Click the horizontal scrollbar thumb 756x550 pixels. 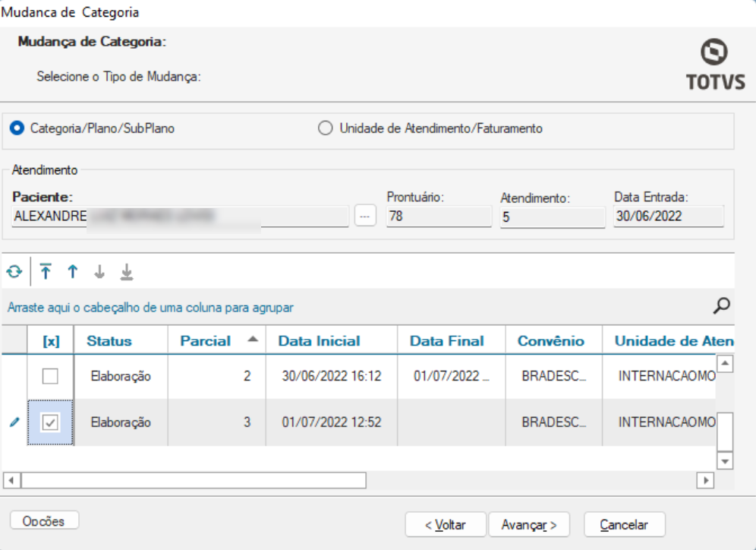click(194, 481)
